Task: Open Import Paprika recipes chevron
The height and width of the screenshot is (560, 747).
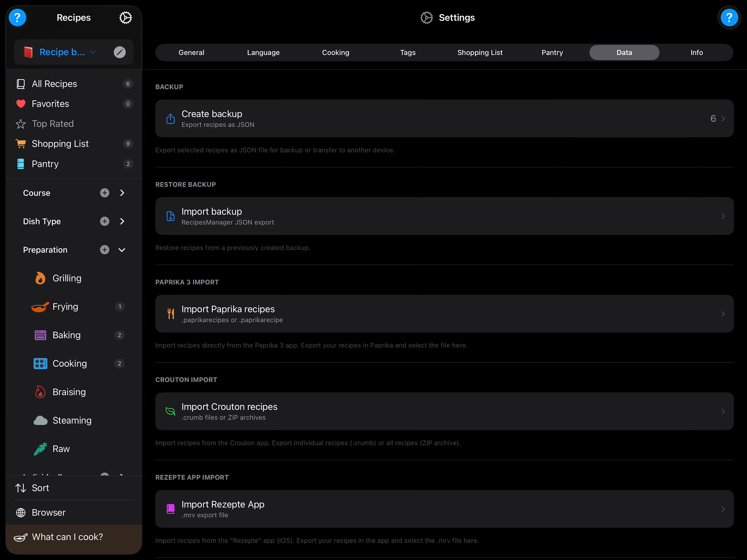Action: pos(723,314)
